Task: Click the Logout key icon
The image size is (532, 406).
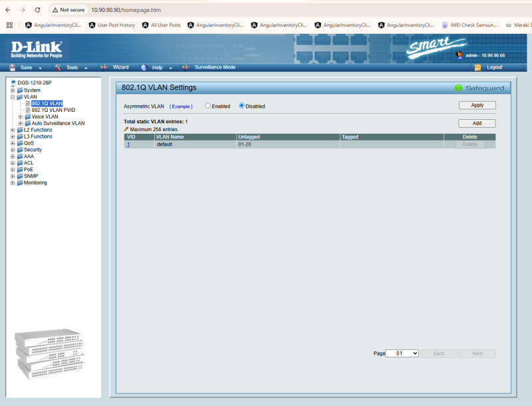Action: coord(477,67)
